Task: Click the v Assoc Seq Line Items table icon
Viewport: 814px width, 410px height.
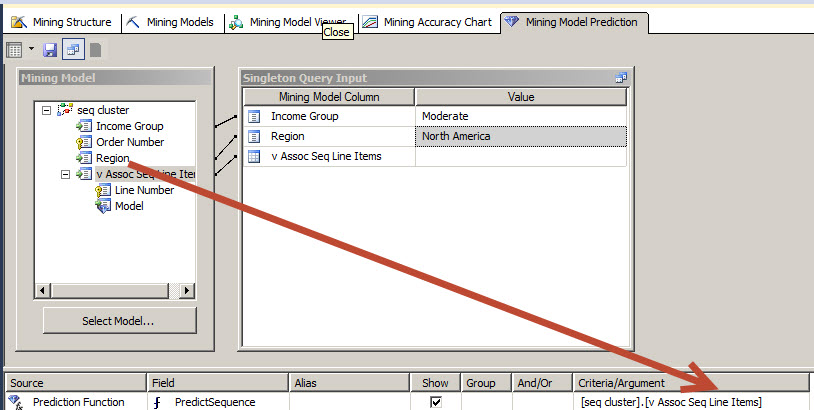Action: pos(254,156)
